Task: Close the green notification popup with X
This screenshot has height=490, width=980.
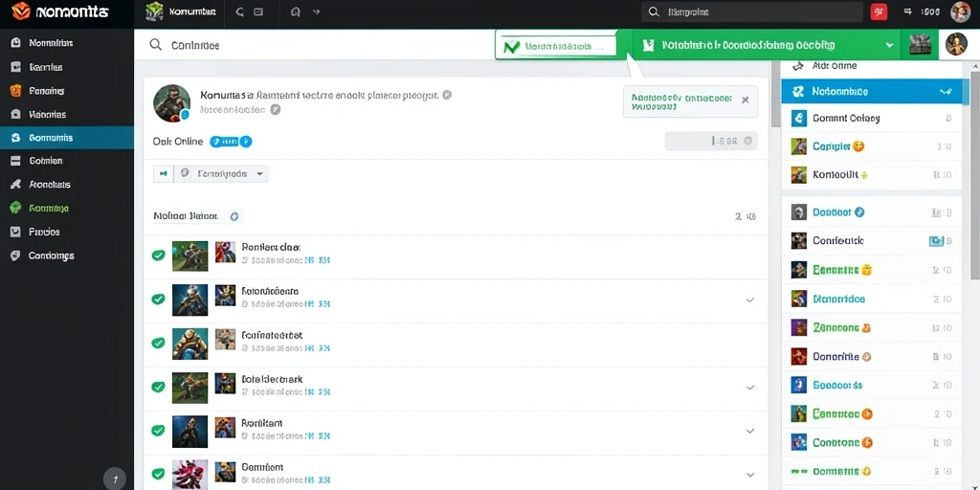Action: pos(745,100)
